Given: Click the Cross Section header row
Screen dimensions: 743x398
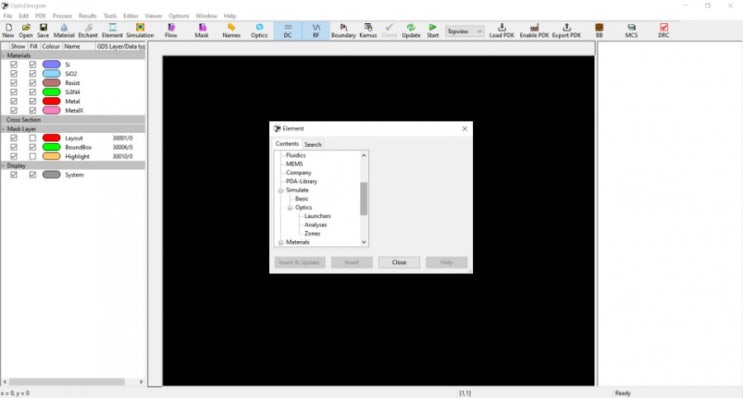Looking at the screenshot, I should click(73, 119).
